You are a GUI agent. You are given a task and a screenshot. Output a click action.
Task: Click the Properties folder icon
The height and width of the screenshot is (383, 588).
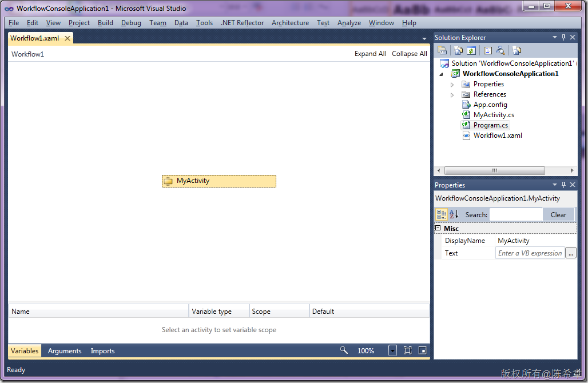(x=466, y=84)
